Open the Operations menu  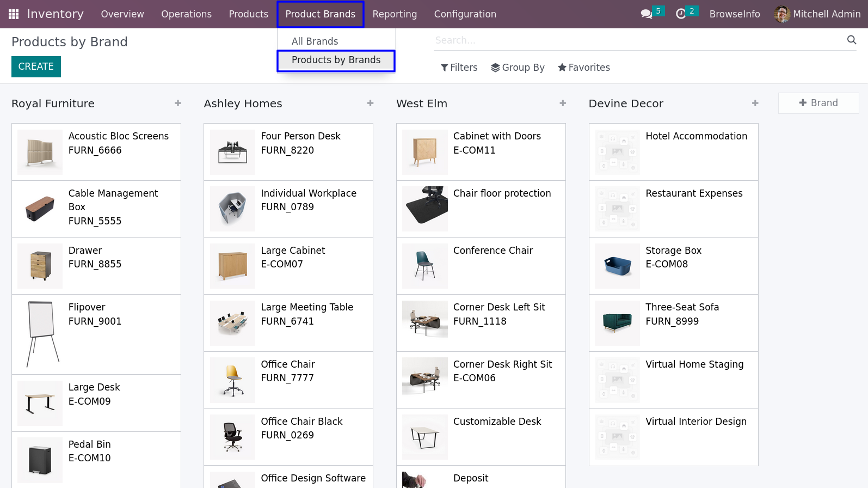(x=186, y=14)
